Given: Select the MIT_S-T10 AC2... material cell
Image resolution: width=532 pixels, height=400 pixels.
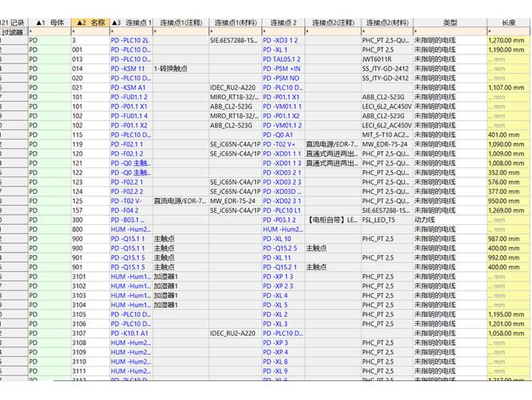Looking at the screenshot, I should click(386, 134).
